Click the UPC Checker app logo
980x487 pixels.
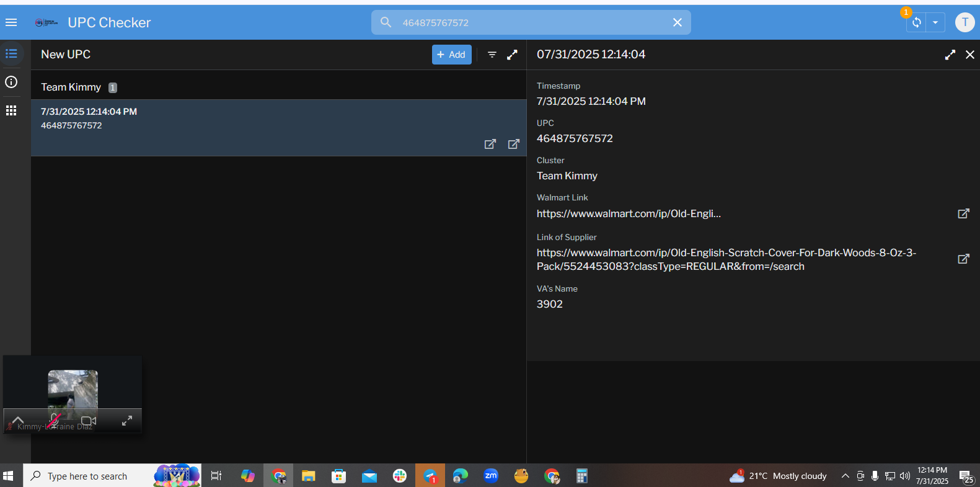click(x=46, y=22)
